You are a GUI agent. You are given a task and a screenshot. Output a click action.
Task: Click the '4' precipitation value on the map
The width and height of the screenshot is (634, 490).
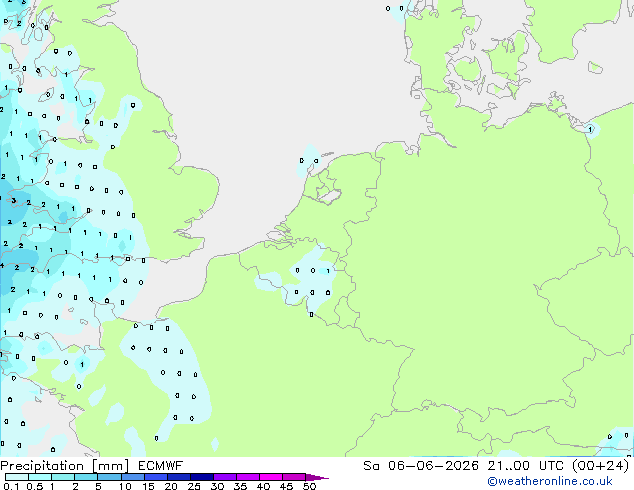pyautogui.click(x=2, y=266)
